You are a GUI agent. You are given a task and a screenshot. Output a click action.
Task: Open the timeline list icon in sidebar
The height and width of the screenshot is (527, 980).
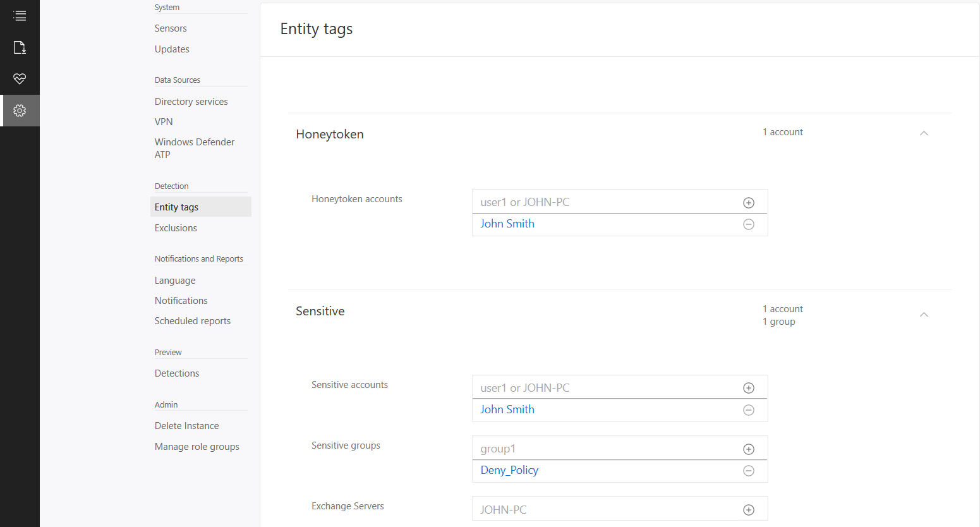pyautogui.click(x=20, y=16)
